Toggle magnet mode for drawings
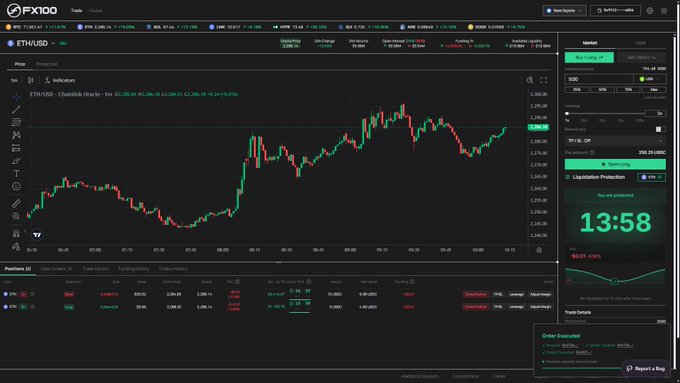This screenshot has width=680, height=383. coord(16,233)
